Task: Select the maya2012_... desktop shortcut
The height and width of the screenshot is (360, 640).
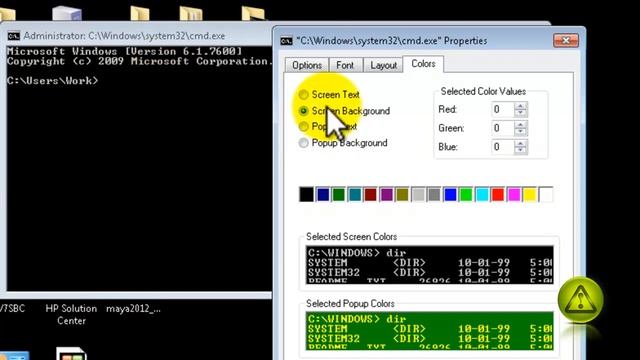Action: [x=133, y=309]
